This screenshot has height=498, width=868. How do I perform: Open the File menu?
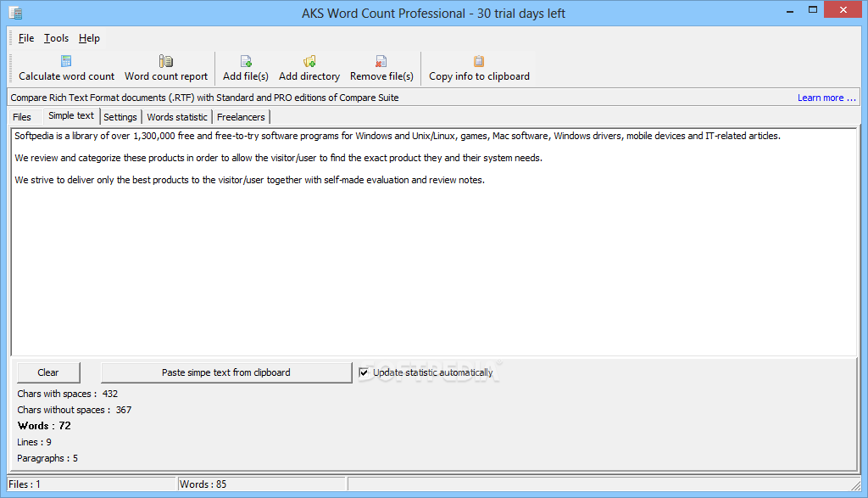click(26, 38)
